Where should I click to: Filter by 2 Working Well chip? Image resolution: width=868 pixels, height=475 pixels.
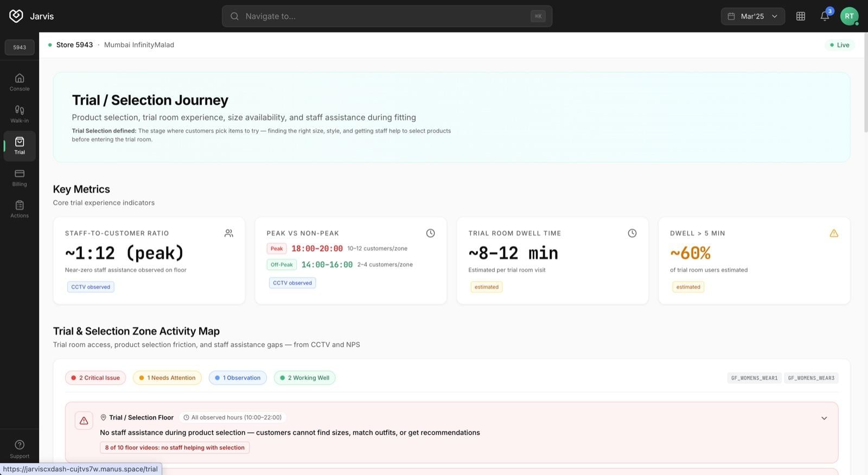[304, 378]
